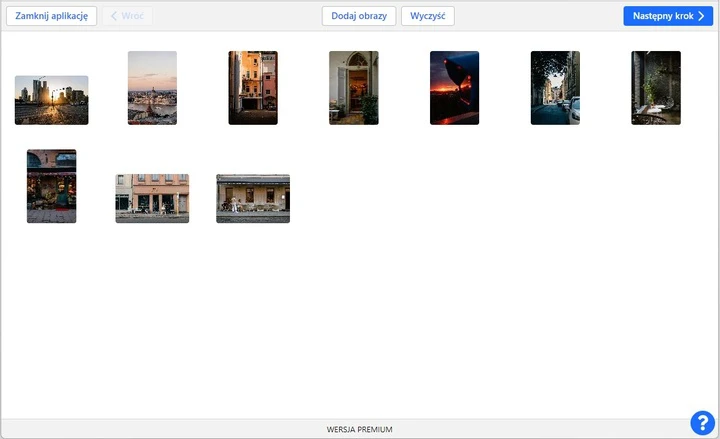
Task: Go to Następny krok
Action: tap(668, 16)
